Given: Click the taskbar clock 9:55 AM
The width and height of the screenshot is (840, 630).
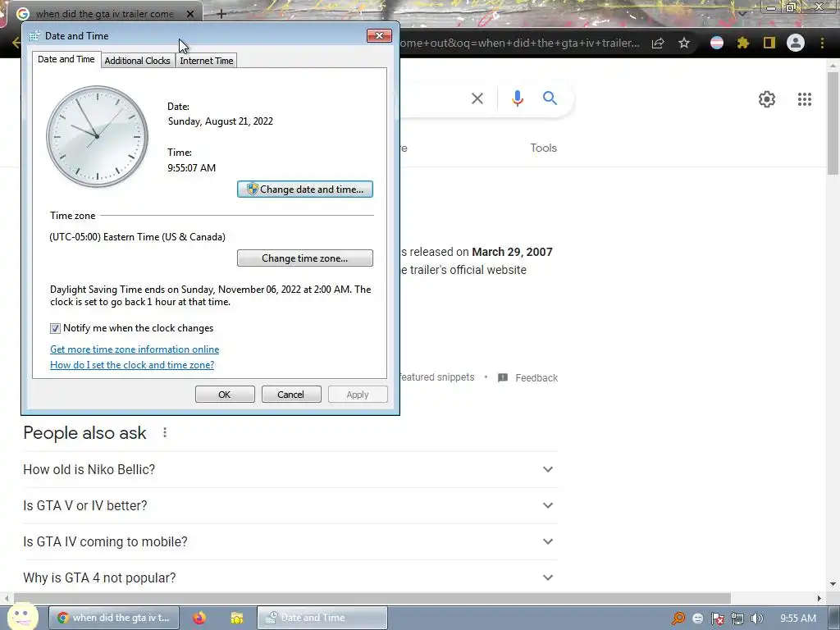Looking at the screenshot, I should (797, 619).
